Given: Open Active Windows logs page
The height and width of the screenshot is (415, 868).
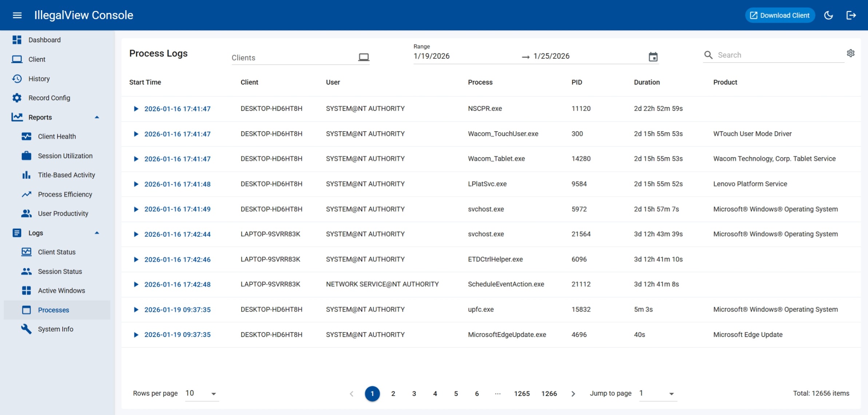Looking at the screenshot, I should tap(61, 290).
